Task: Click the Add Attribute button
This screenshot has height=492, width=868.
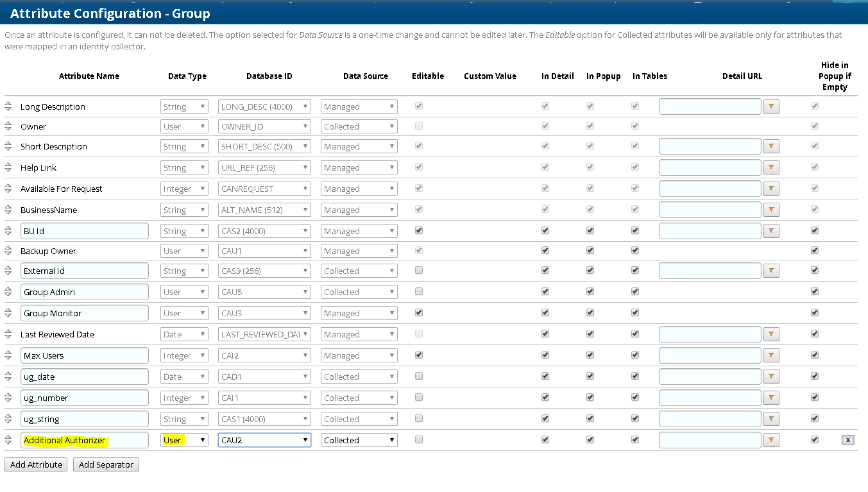Action: click(37, 464)
